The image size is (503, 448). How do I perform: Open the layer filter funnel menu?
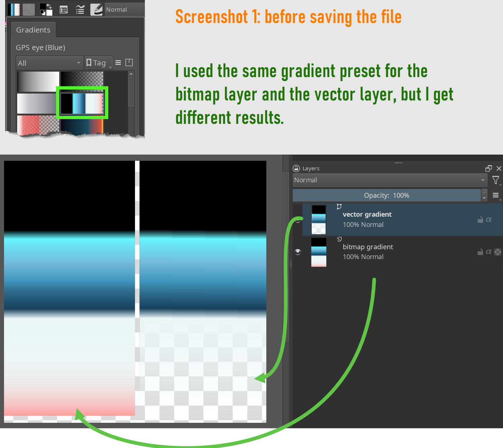496,180
